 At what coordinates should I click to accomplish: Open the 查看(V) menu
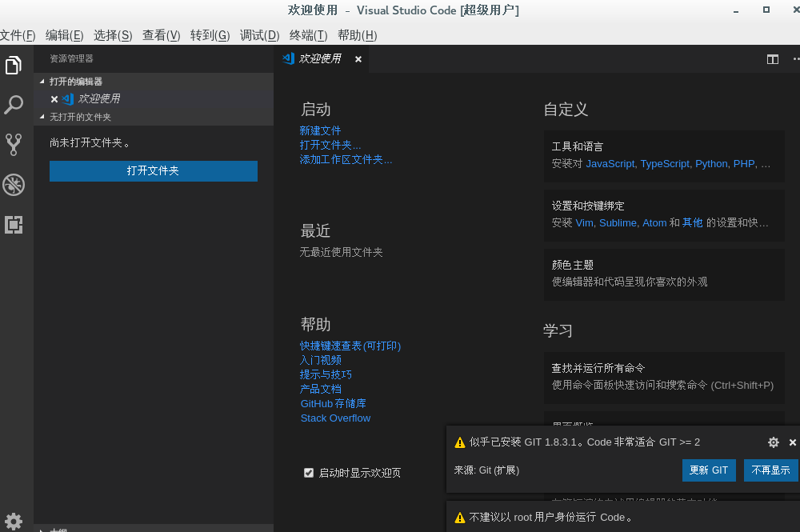pyautogui.click(x=162, y=35)
